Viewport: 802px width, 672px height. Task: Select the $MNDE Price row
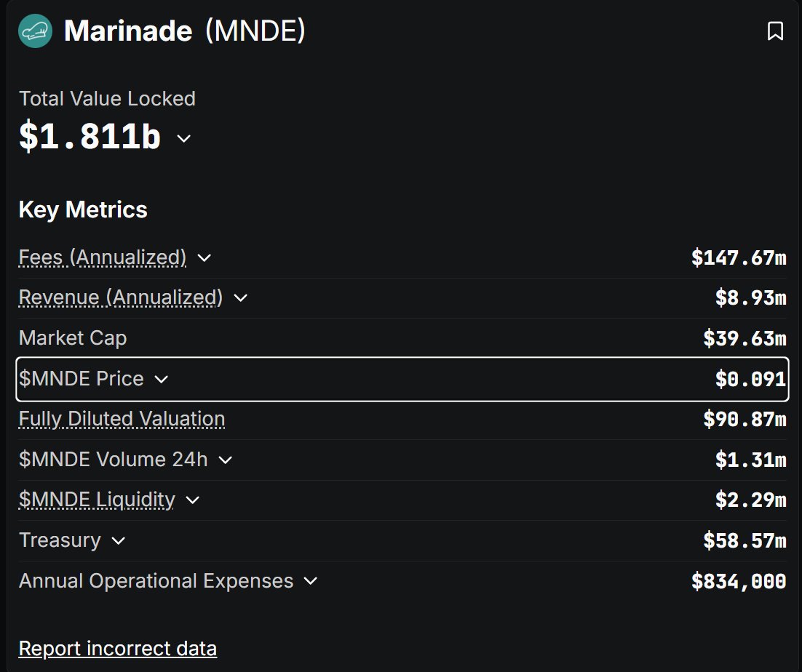402,379
